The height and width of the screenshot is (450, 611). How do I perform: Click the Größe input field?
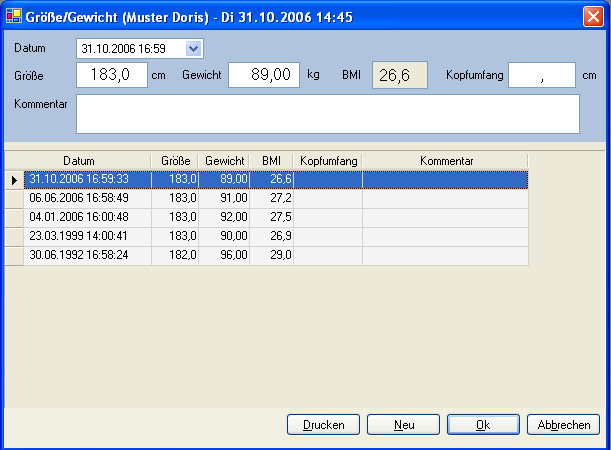(x=111, y=76)
